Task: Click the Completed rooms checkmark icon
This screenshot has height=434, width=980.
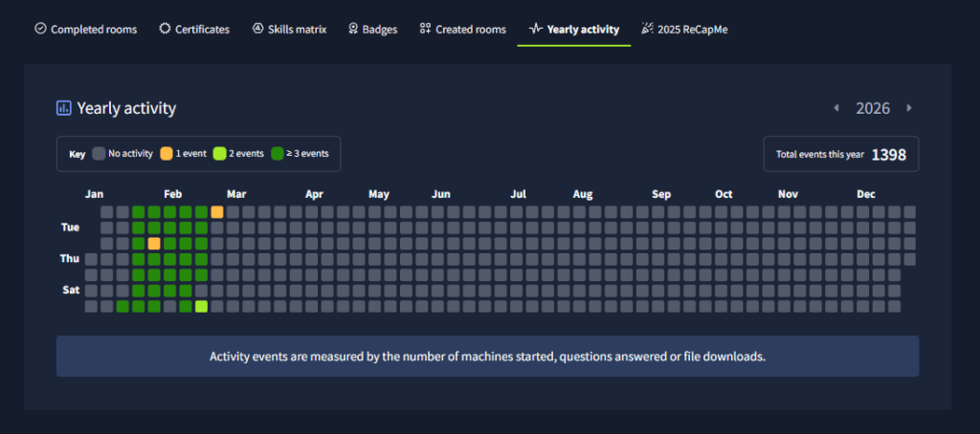Action: 40,29
